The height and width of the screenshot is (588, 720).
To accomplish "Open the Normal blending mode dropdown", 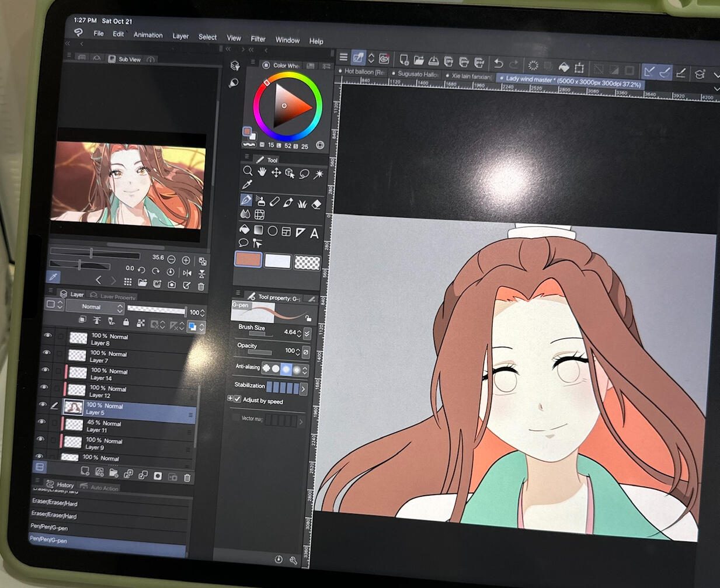I will tap(94, 307).
